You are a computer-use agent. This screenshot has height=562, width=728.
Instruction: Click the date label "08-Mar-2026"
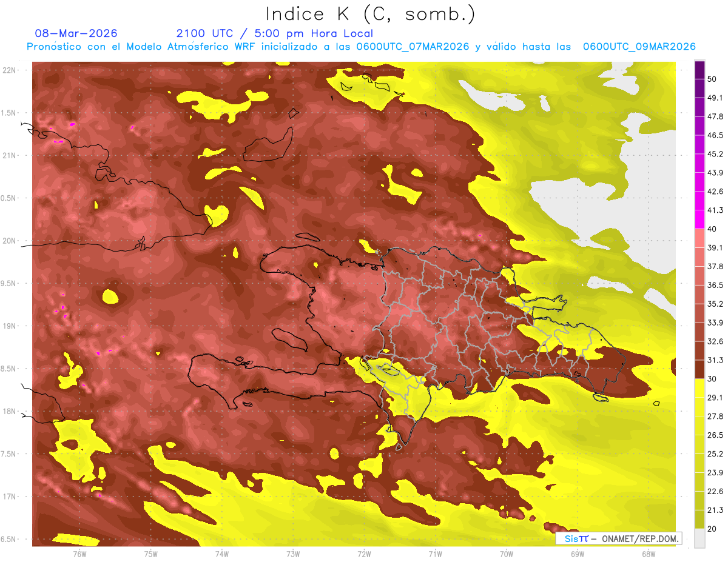click(x=76, y=33)
